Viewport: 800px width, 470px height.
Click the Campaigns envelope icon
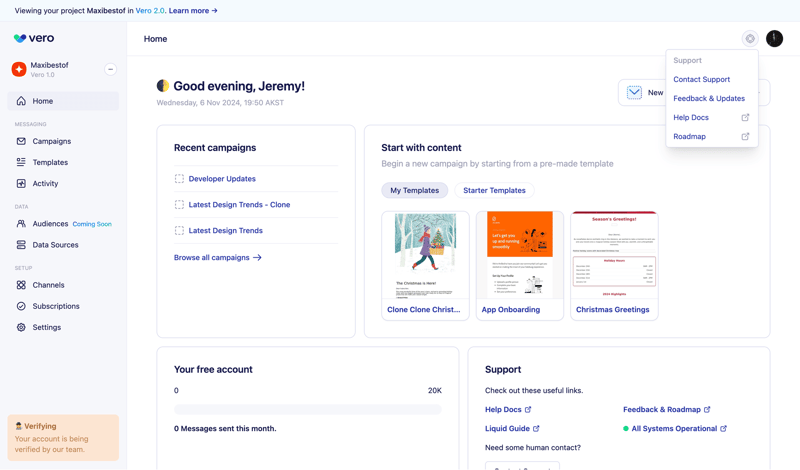tap(21, 141)
